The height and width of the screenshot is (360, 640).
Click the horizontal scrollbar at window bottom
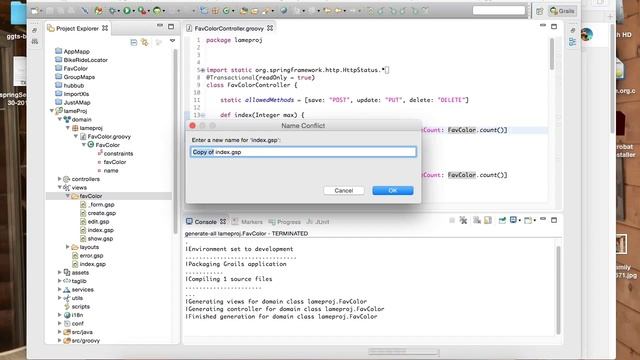coord(403,351)
